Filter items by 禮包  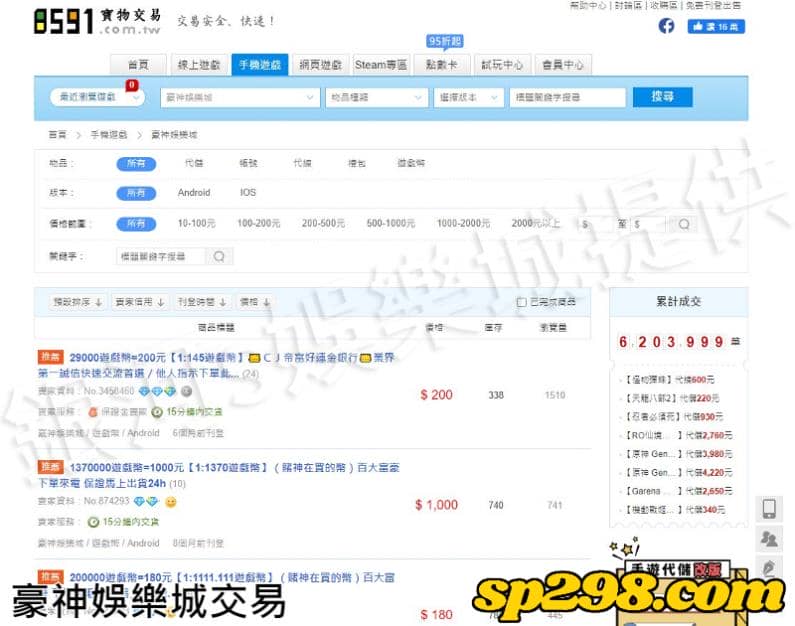tap(357, 163)
